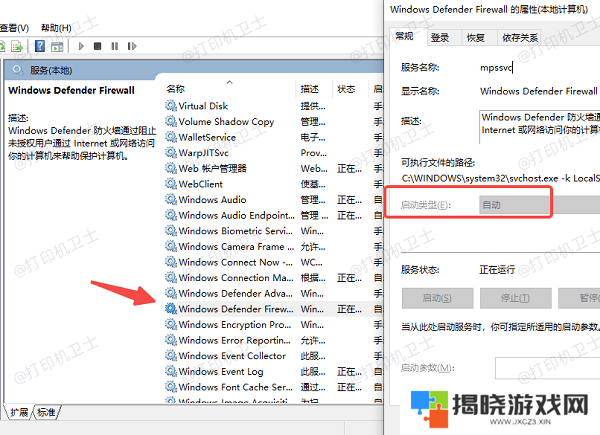
Task: Click the 暂停 button in the properties dialog
Action: tap(579, 298)
